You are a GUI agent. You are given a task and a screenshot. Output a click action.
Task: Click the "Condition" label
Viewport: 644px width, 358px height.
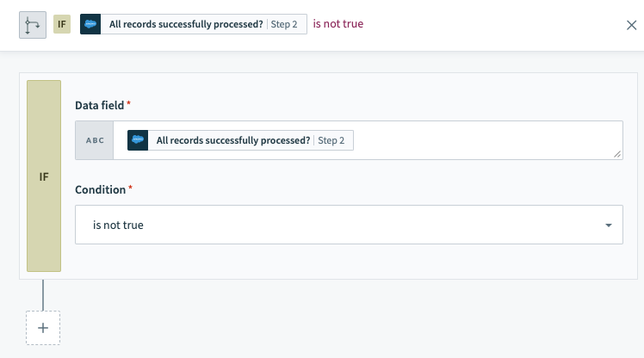(x=100, y=188)
